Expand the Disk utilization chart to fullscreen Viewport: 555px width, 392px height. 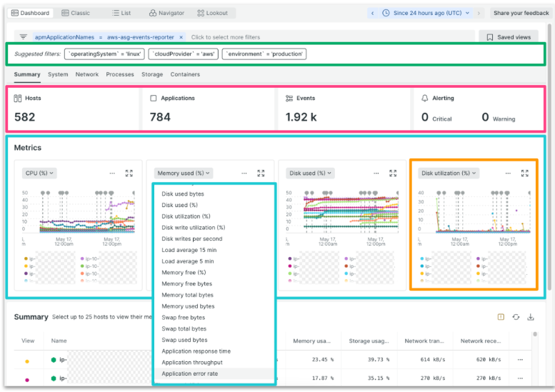[x=525, y=173]
